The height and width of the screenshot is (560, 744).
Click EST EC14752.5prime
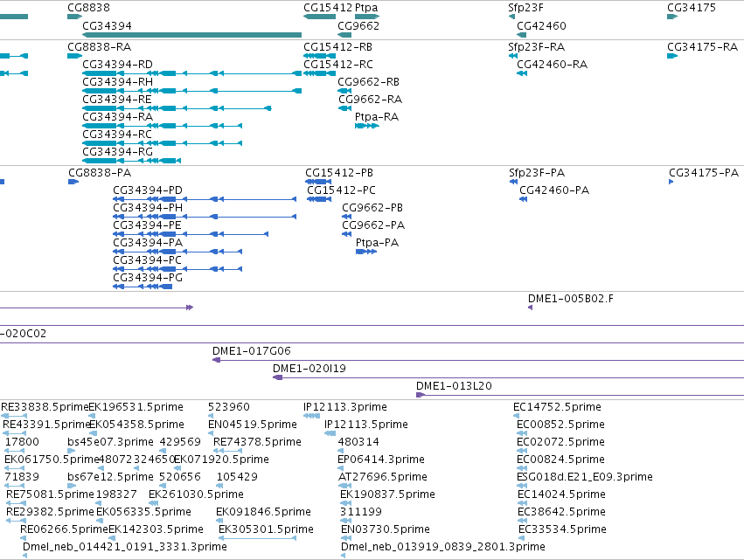pyautogui.click(x=557, y=407)
